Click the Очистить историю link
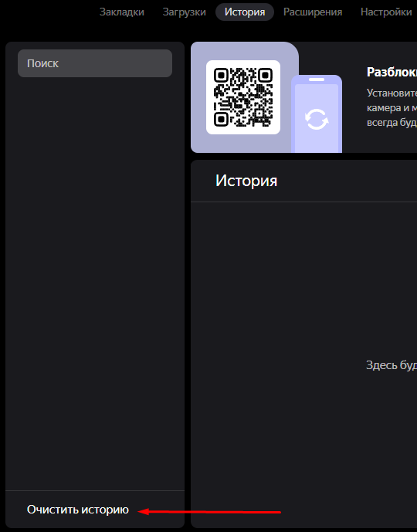 [x=78, y=510]
